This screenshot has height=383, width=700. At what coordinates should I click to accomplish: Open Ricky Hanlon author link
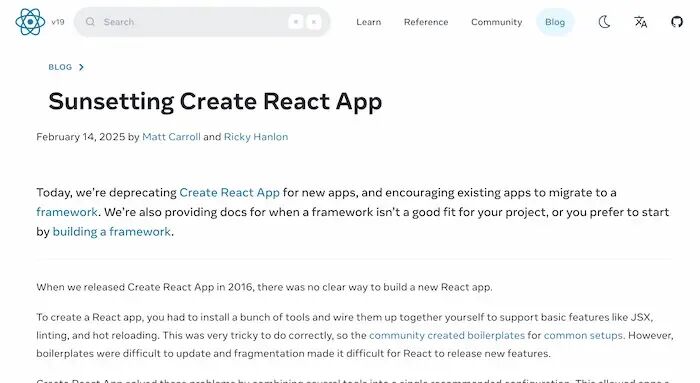[x=256, y=137]
